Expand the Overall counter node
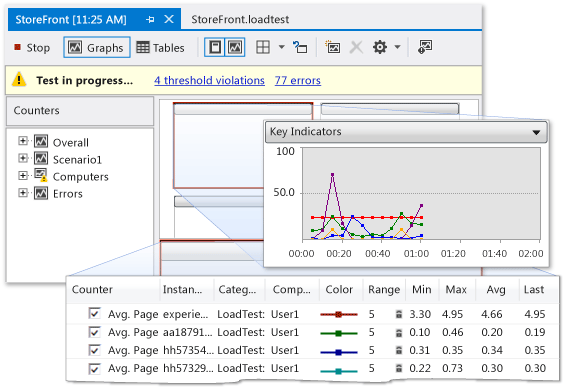The height and width of the screenshot is (388, 564). point(23,141)
